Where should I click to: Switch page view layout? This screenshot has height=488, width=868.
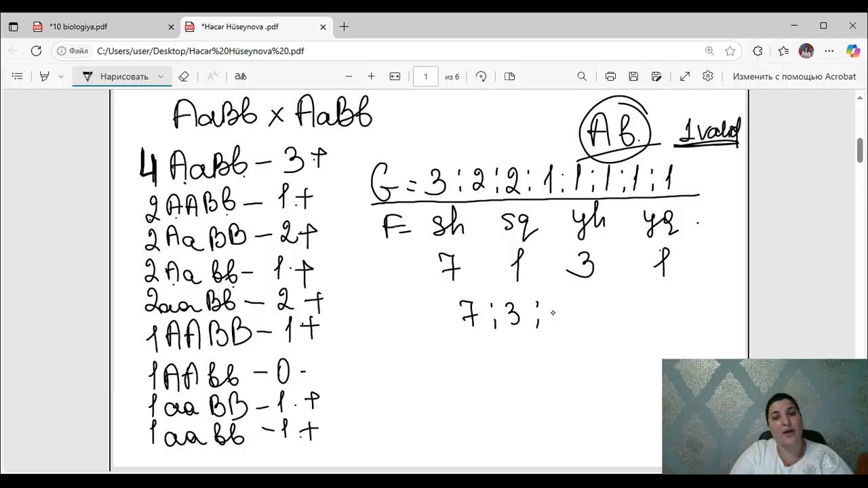(510, 77)
